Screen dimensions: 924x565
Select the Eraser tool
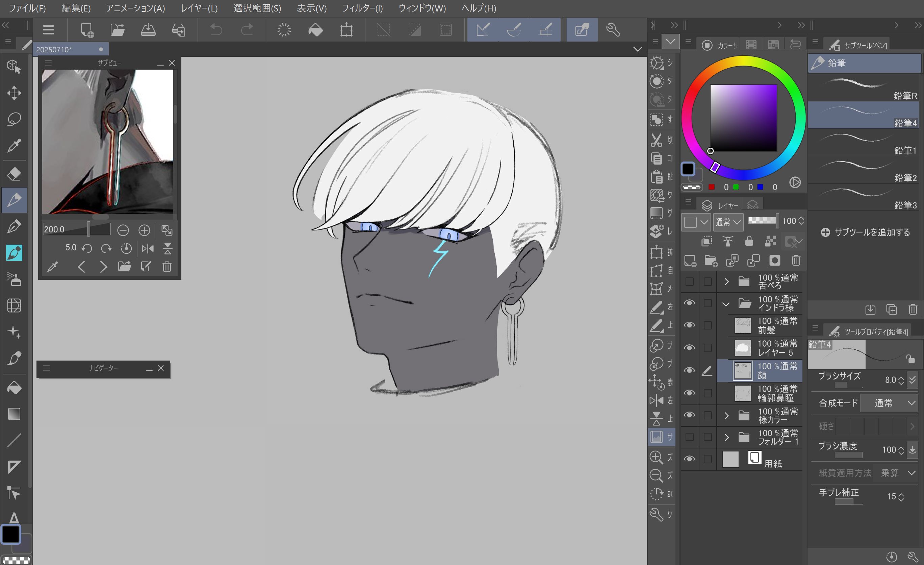pos(14,174)
